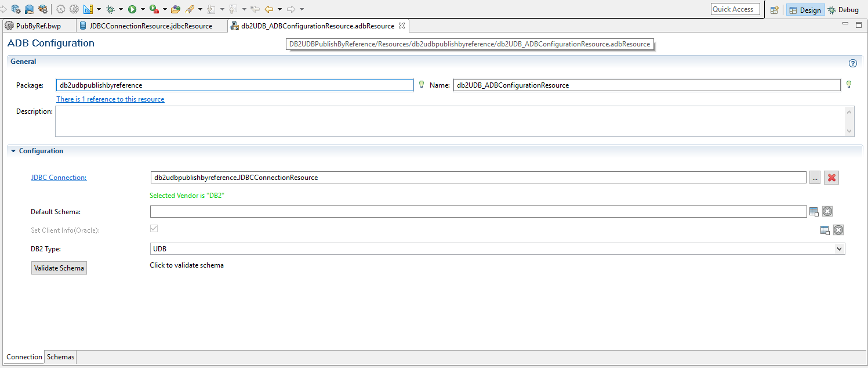Switch to Debug perspective
This screenshot has width=868, height=368.
(x=843, y=10)
